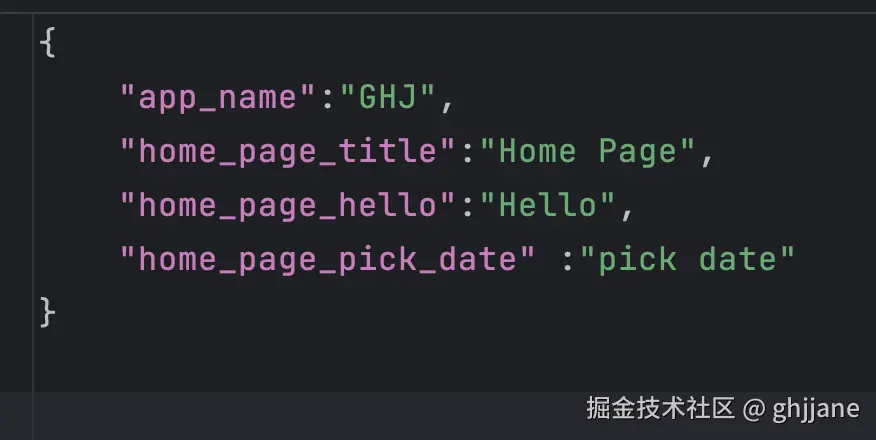876x440 pixels.
Task: Click the "GHJ" string value
Action: click(x=388, y=98)
